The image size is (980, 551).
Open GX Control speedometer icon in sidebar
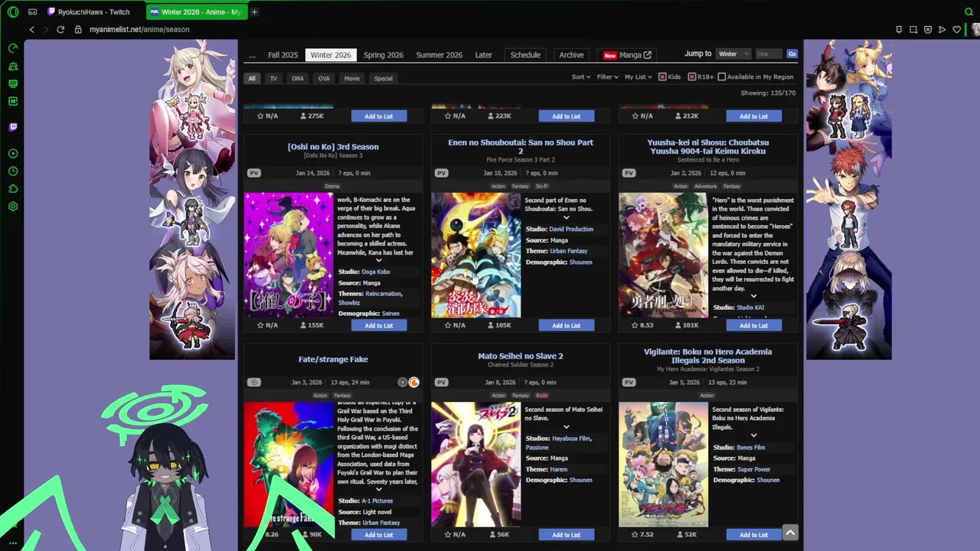pos(13,47)
